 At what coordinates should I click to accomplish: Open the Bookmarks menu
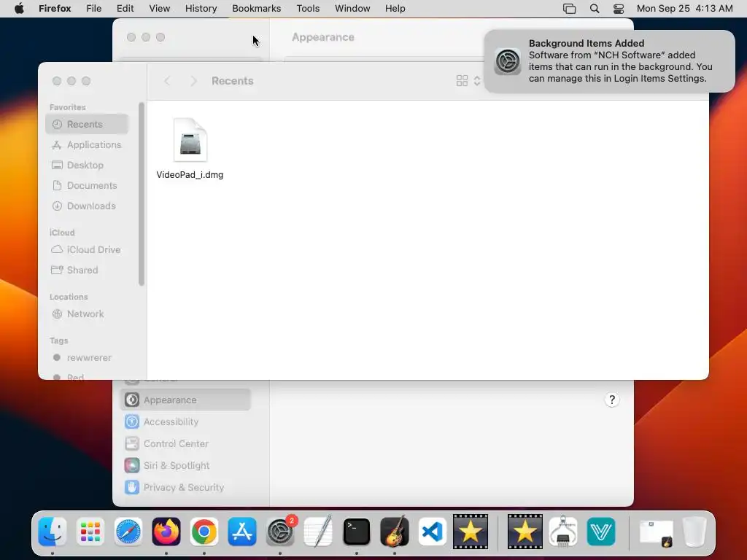[257, 9]
